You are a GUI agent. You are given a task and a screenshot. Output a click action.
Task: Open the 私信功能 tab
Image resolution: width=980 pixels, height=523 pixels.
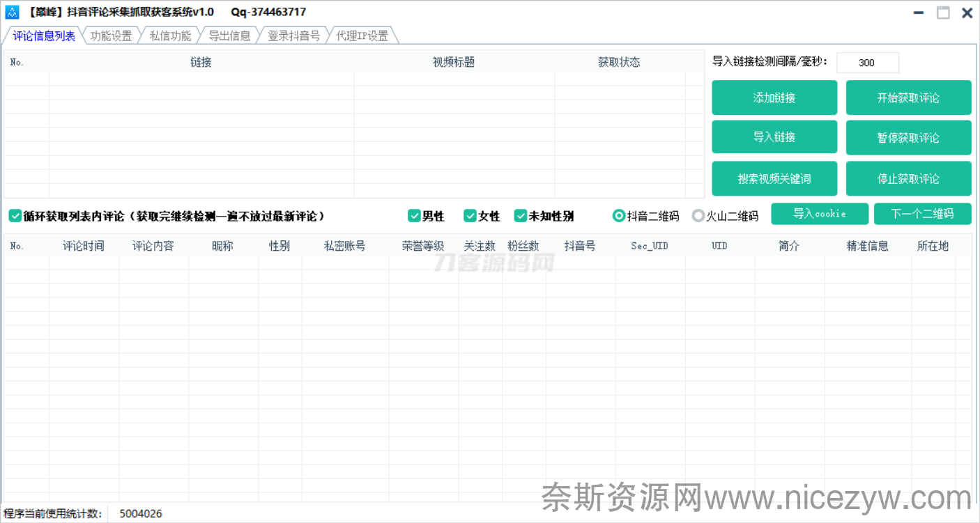coord(170,36)
